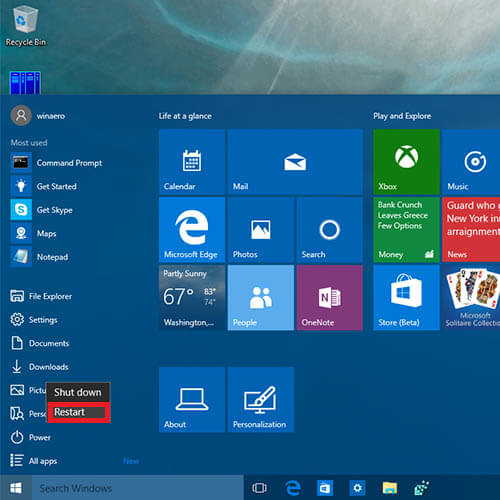
Task: Open the About settings tile
Action: pyautogui.click(x=192, y=400)
